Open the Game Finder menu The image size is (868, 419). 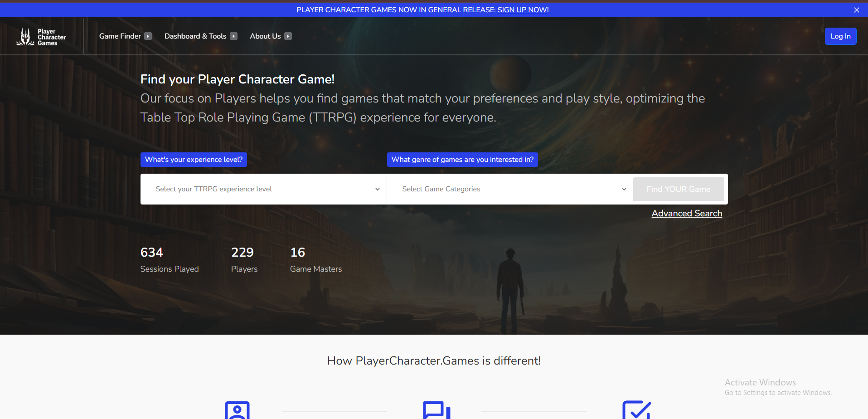120,36
